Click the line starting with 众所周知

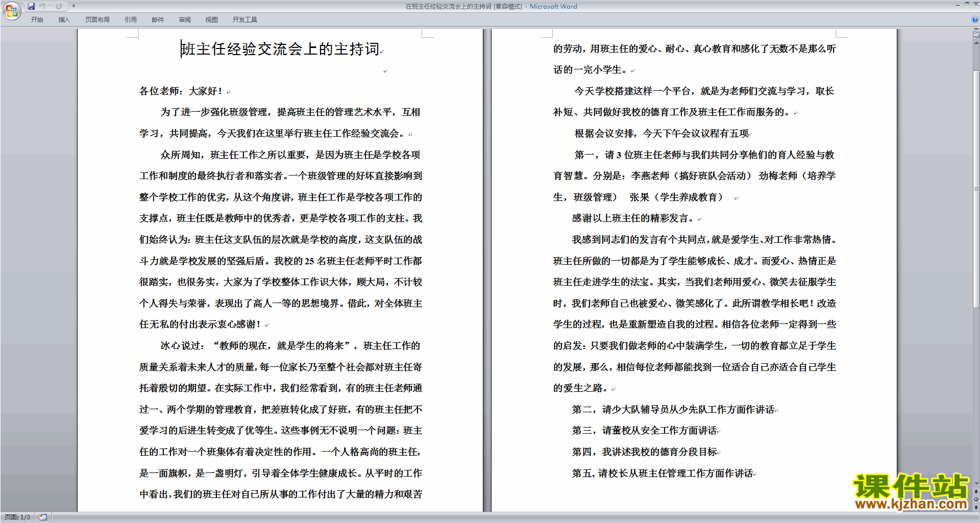click(290, 155)
